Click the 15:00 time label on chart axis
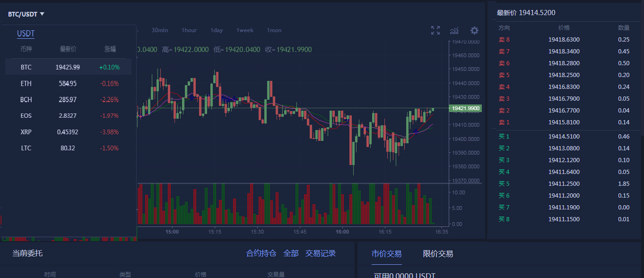The width and height of the screenshot is (644, 278). pos(172,232)
